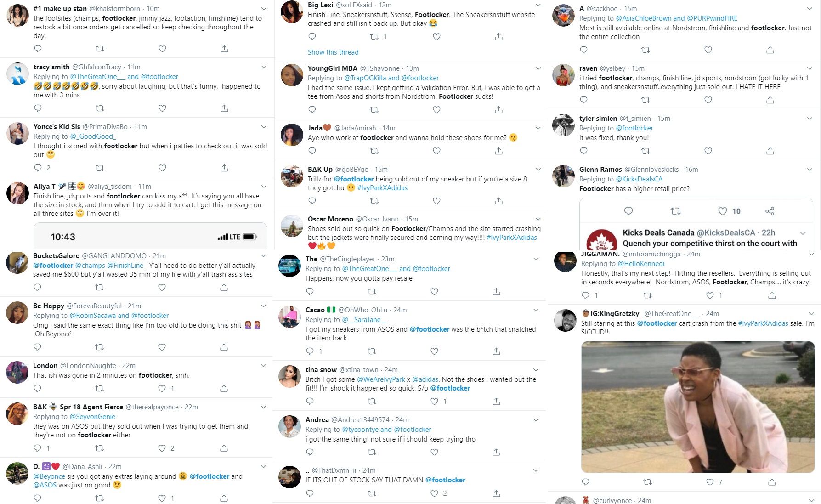Reply to raven's sold out tweet

point(583,100)
